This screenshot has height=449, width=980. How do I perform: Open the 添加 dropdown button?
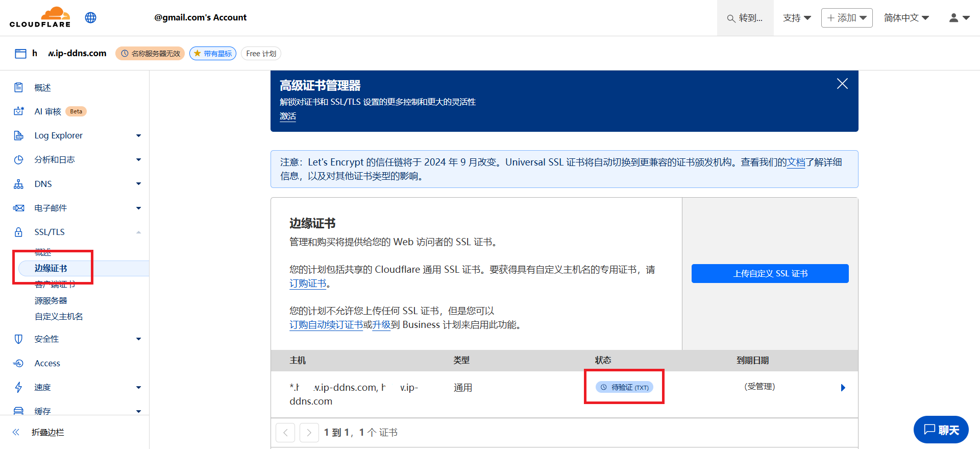coord(846,18)
